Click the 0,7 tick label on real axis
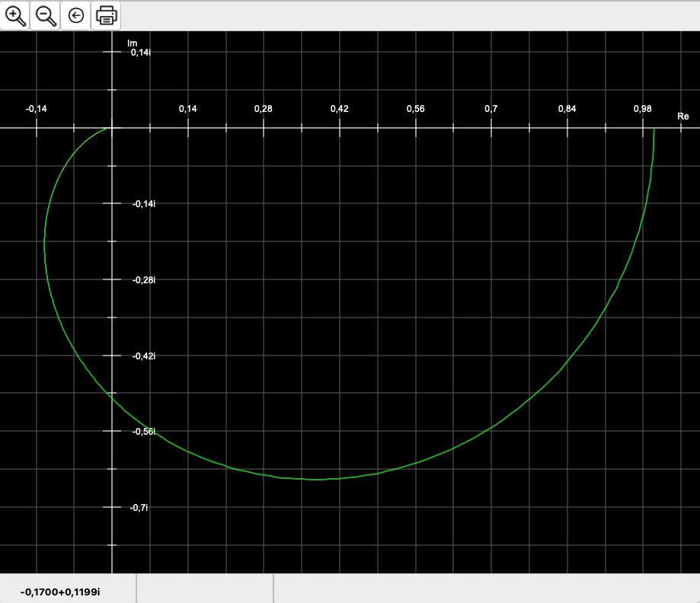Screen dimensions: 700x603 pos(491,109)
